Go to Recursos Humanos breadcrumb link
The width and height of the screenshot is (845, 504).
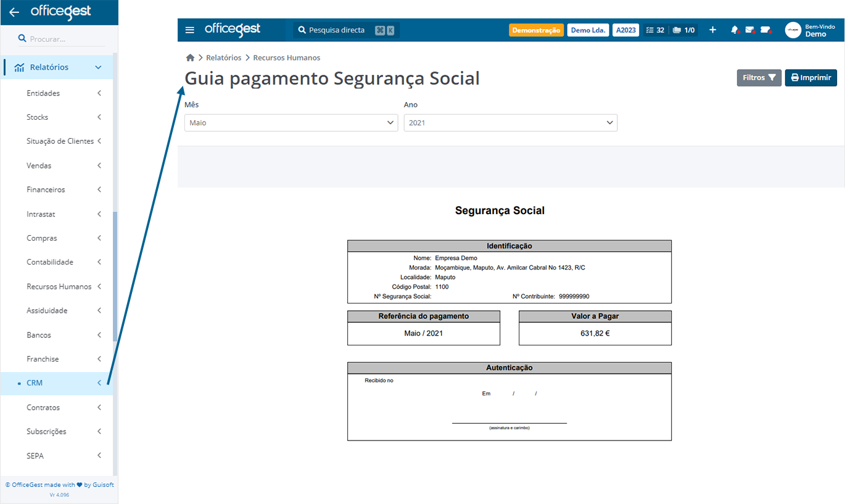(287, 57)
